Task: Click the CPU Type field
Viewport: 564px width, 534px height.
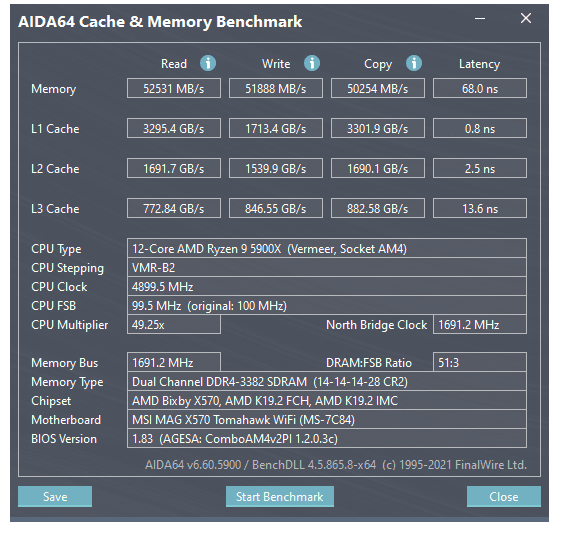Action: (x=327, y=248)
